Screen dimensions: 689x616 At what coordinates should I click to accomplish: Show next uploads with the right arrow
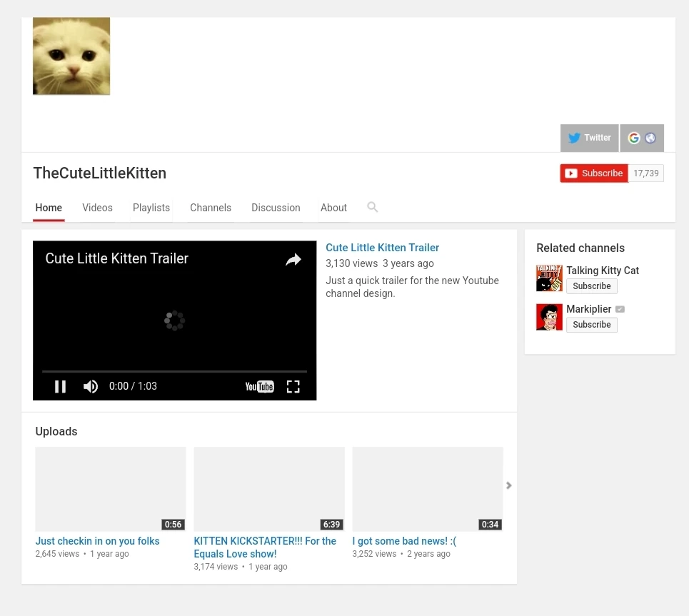click(x=509, y=485)
